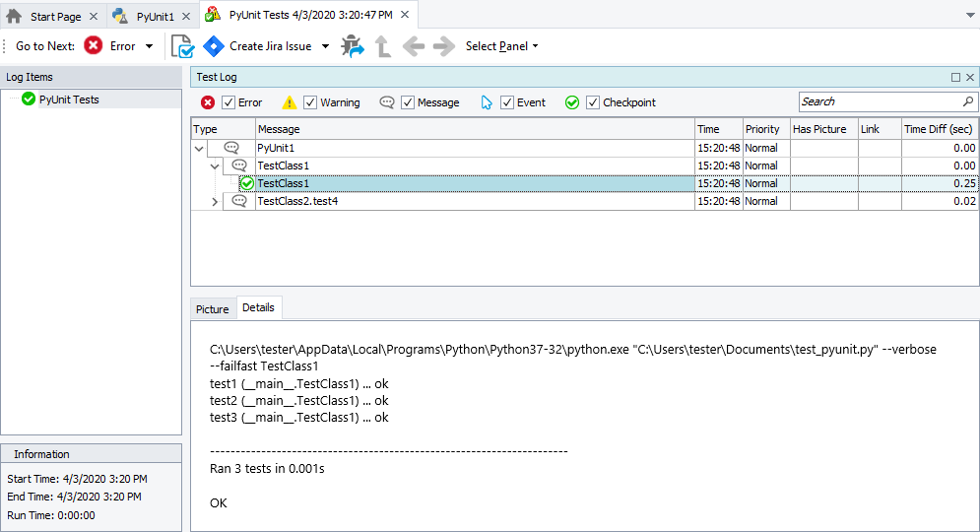Click the forward arrow toolbar icon
The width and height of the screenshot is (980, 532).
[x=444, y=46]
